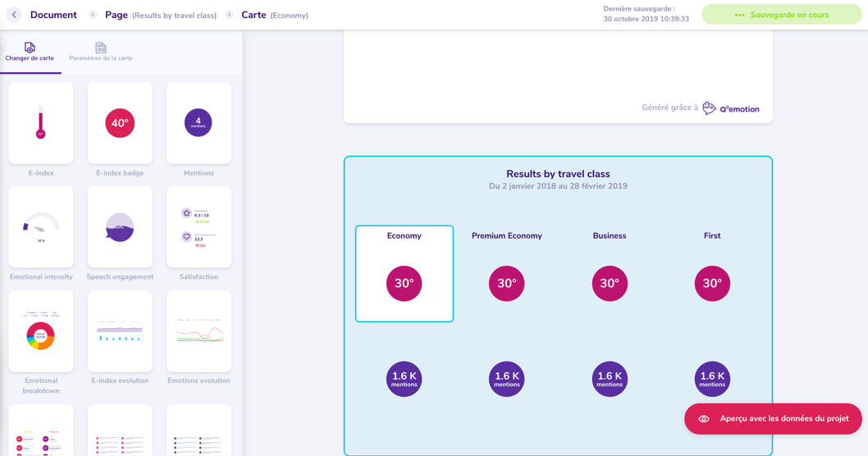Open the Document breadcrumb
The width and height of the screenshot is (868, 456).
coord(53,15)
